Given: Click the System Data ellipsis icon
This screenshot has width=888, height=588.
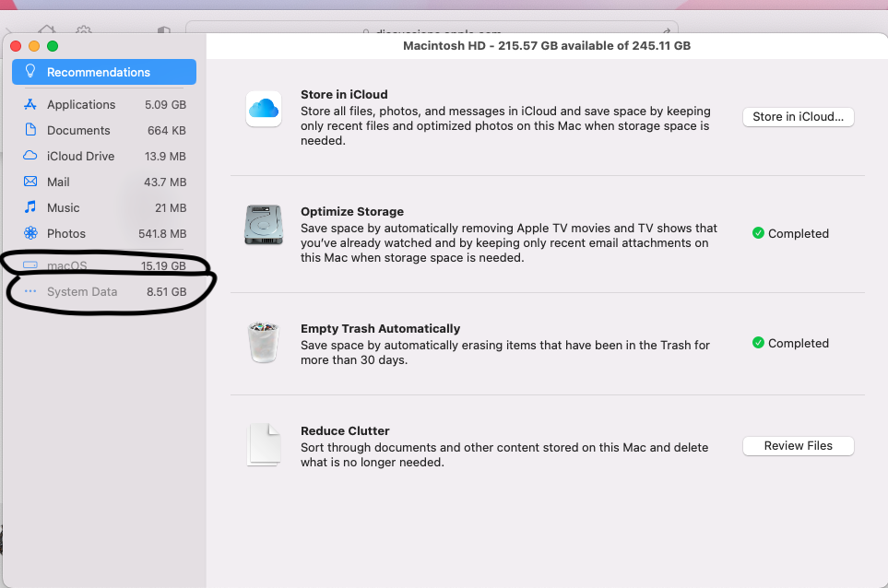Looking at the screenshot, I should (30, 291).
